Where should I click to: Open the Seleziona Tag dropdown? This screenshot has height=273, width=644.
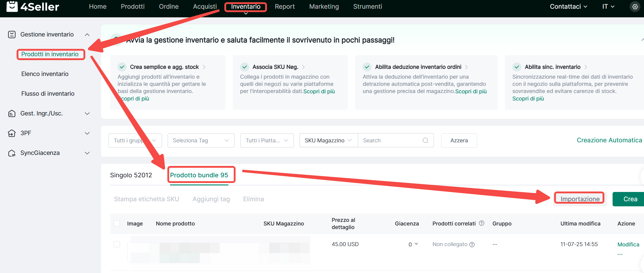[x=201, y=141]
